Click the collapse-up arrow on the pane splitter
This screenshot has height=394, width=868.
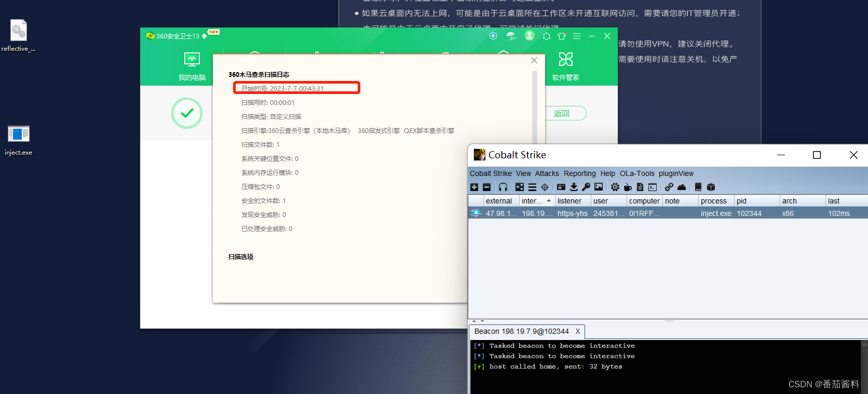click(474, 321)
